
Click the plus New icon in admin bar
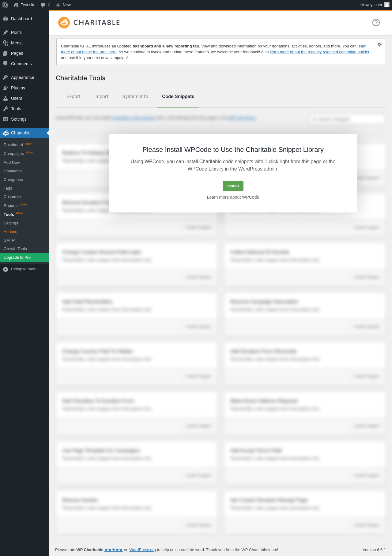pyautogui.click(x=58, y=5)
